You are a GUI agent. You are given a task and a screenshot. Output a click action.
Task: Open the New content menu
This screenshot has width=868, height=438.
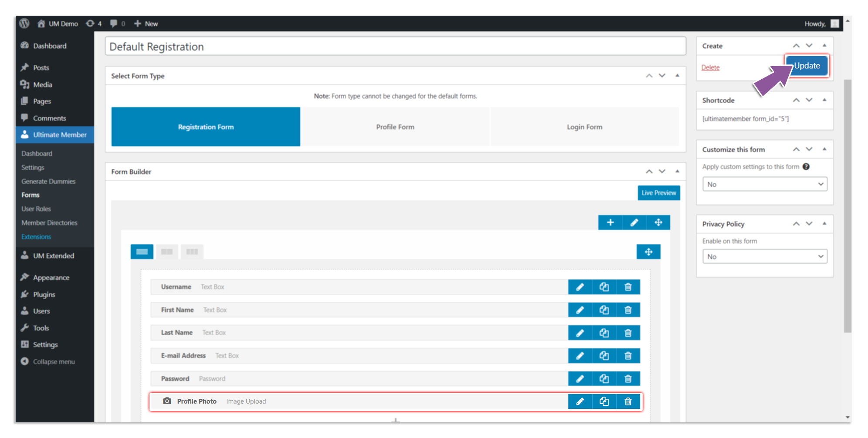[x=146, y=24]
